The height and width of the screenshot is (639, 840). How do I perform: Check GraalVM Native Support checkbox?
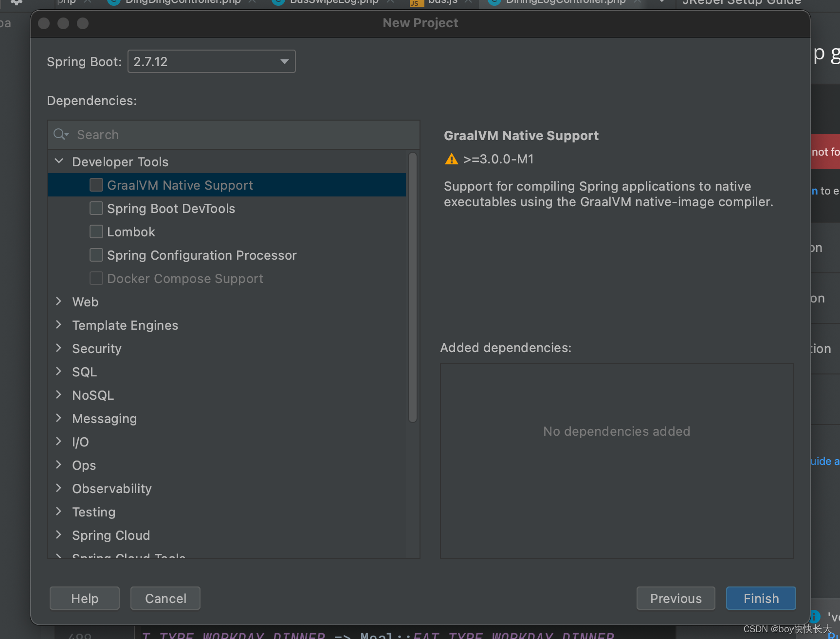[96, 185]
